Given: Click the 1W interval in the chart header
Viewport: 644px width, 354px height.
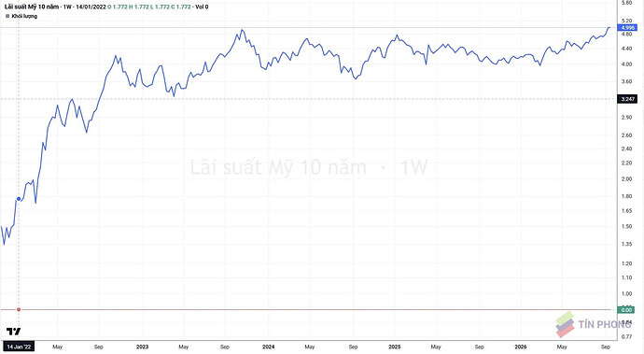Looking at the screenshot, I should click(x=67, y=7).
